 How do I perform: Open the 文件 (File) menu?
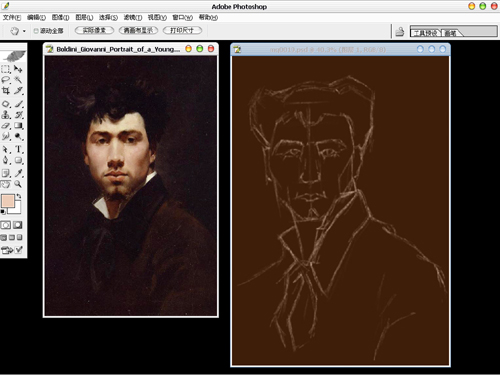[12, 17]
